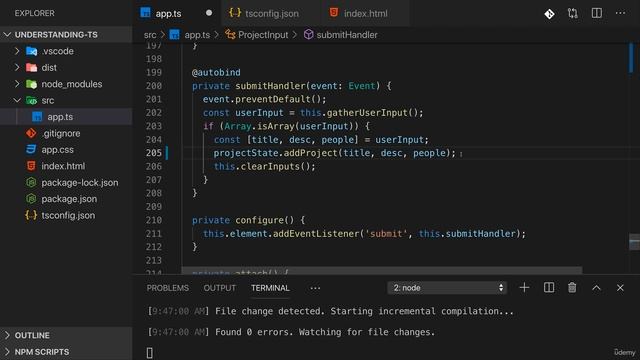640x360 pixels.
Task: Create a new terminal
Action: [x=524, y=288]
